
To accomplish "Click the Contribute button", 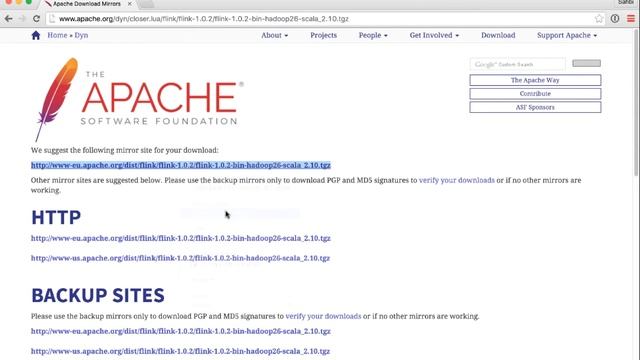I will pyautogui.click(x=535, y=93).
